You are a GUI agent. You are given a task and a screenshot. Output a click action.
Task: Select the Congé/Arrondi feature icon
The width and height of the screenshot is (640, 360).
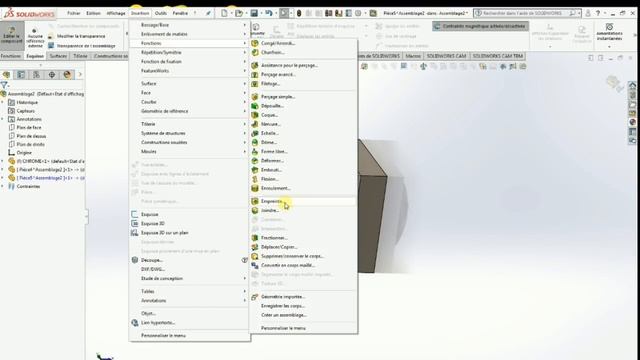(255, 43)
